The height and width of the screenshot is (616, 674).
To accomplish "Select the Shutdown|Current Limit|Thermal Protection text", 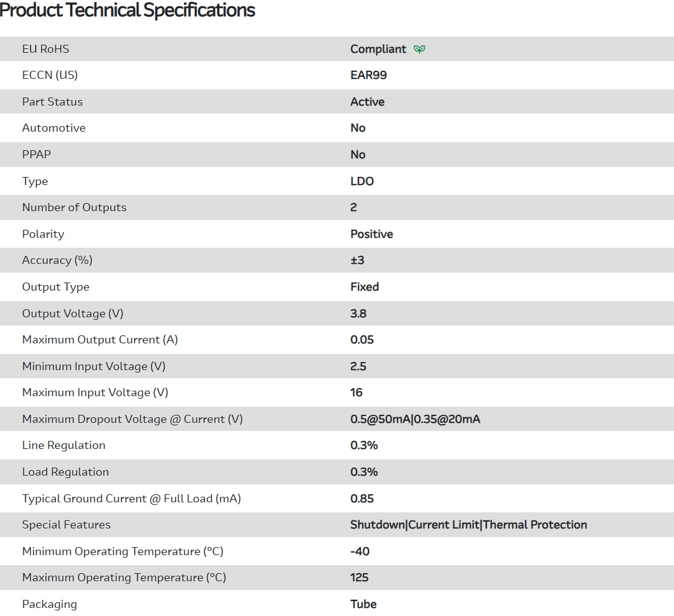I will pyautogui.click(x=468, y=525).
